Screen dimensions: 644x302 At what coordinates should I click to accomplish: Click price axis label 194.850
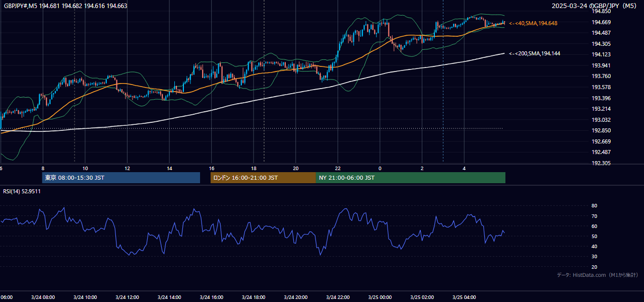click(601, 11)
